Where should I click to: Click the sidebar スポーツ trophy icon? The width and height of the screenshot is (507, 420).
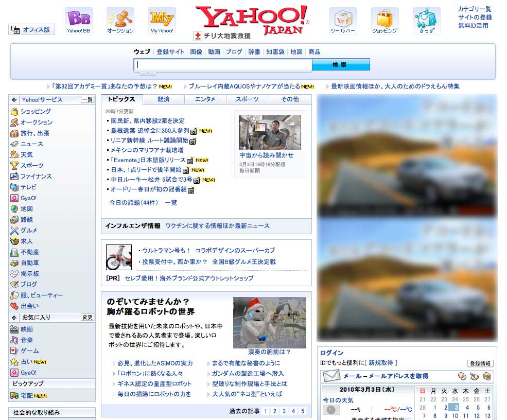click(14, 166)
